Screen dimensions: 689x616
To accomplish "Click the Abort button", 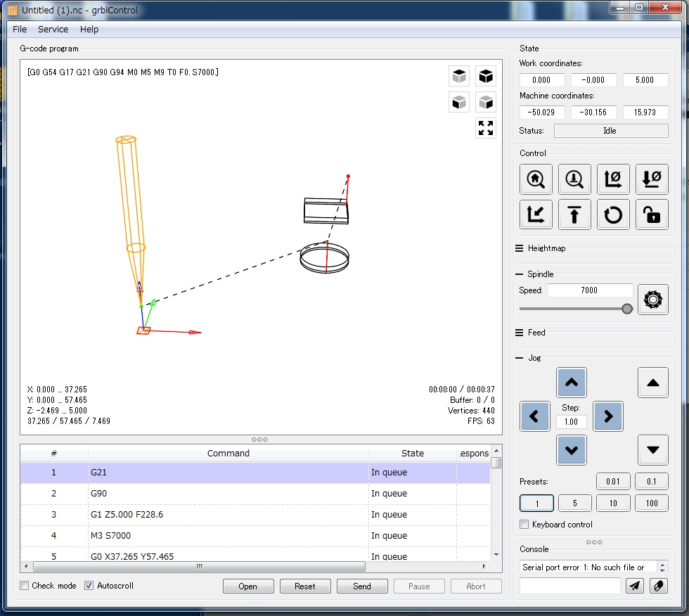I will click(x=476, y=586).
